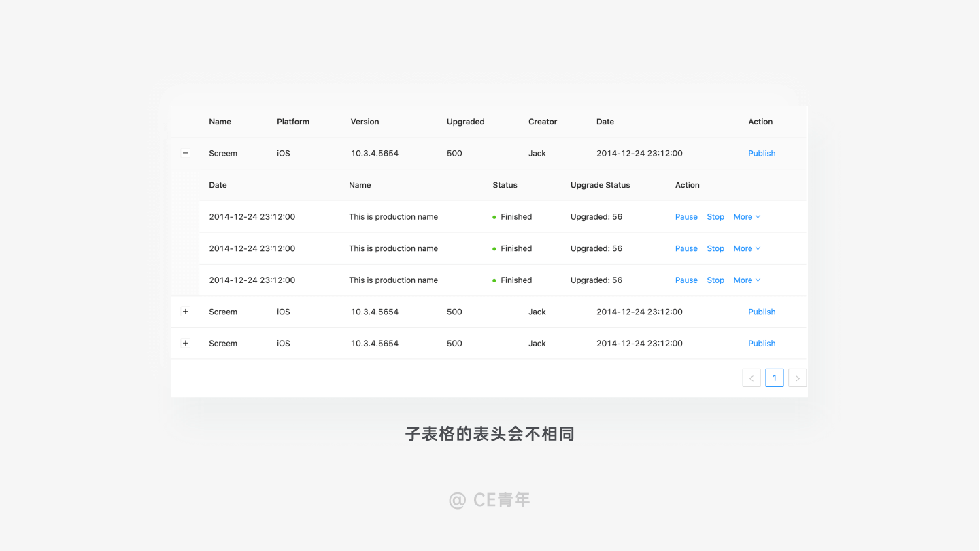This screenshot has height=551, width=980.
Task: Click the main table Name header
Action: tap(220, 122)
